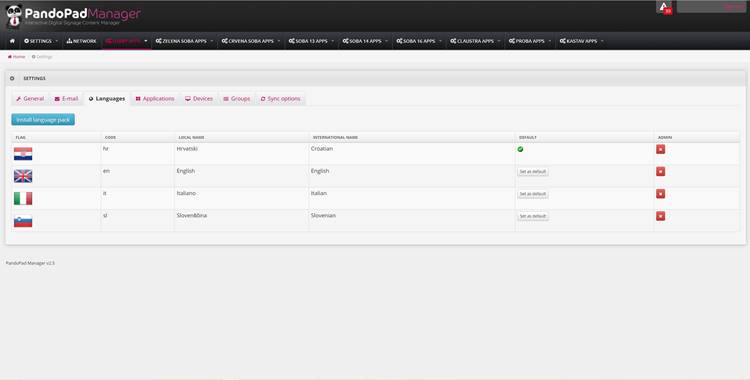Viewport: 750px width, 380px height.
Task: Click Install language pack button
Action: tap(43, 120)
